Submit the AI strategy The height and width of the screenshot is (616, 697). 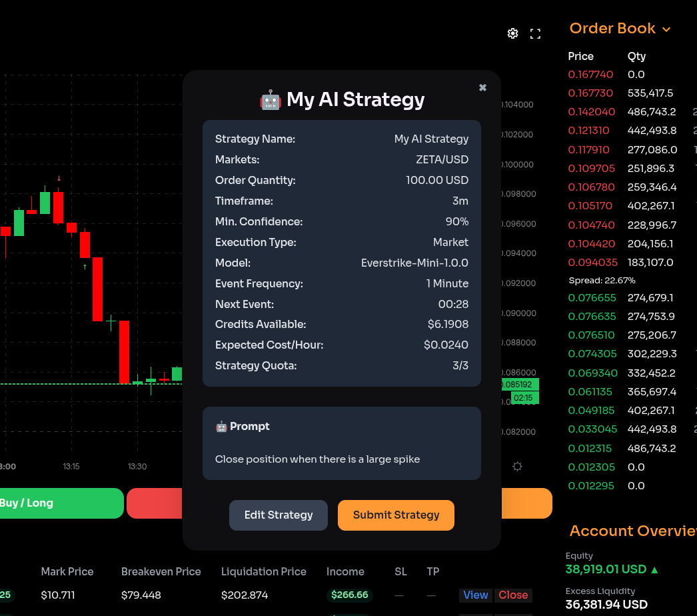pyautogui.click(x=396, y=515)
